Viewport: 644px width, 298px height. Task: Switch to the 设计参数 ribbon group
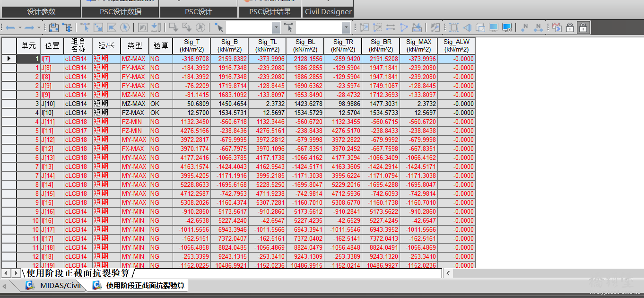pos(41,12)
